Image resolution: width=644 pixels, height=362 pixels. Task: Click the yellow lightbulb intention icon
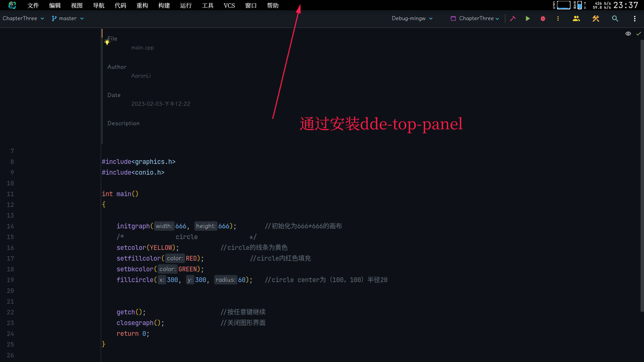pos(107,42)
